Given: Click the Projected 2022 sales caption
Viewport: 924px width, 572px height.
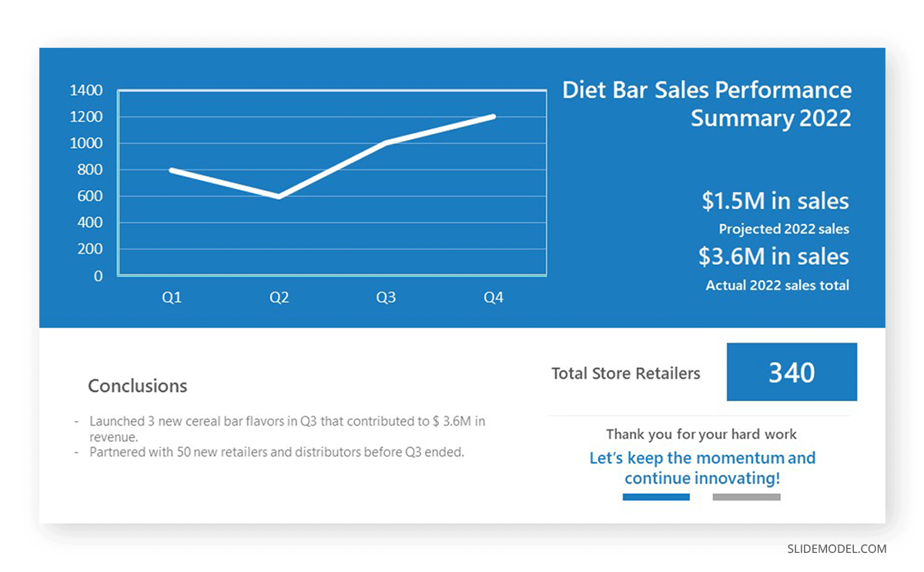Looking at the screenshot, I should pos(784,229).
